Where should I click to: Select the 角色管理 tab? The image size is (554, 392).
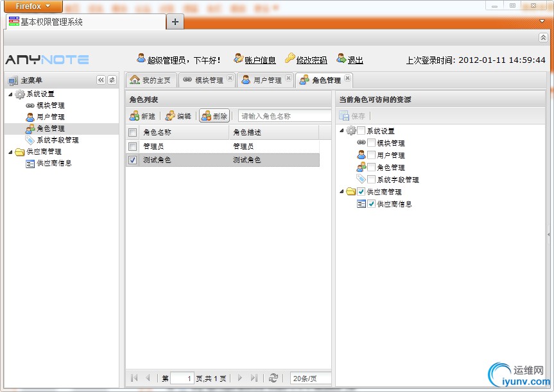(x=324, y=80)
